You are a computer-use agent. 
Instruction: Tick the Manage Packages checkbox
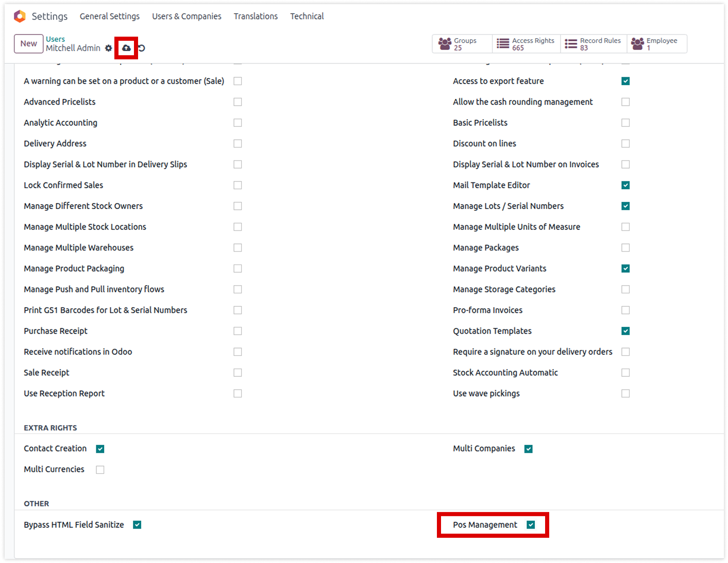pyautogui.click(x=625, y=247)
